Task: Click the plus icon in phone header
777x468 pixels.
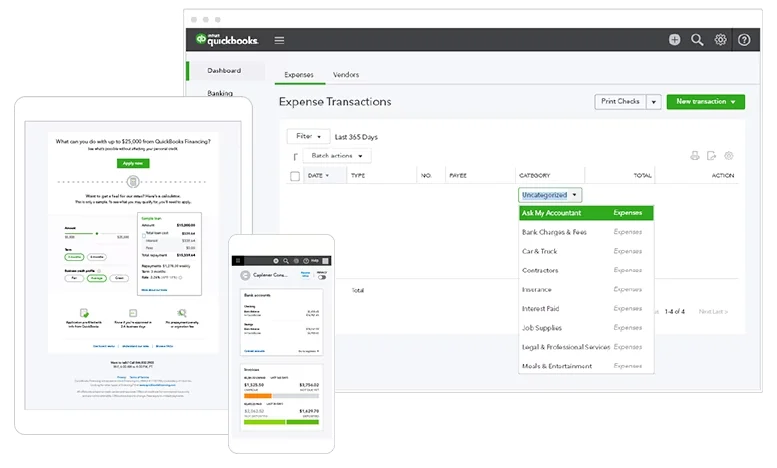Action: coord(276,261)
